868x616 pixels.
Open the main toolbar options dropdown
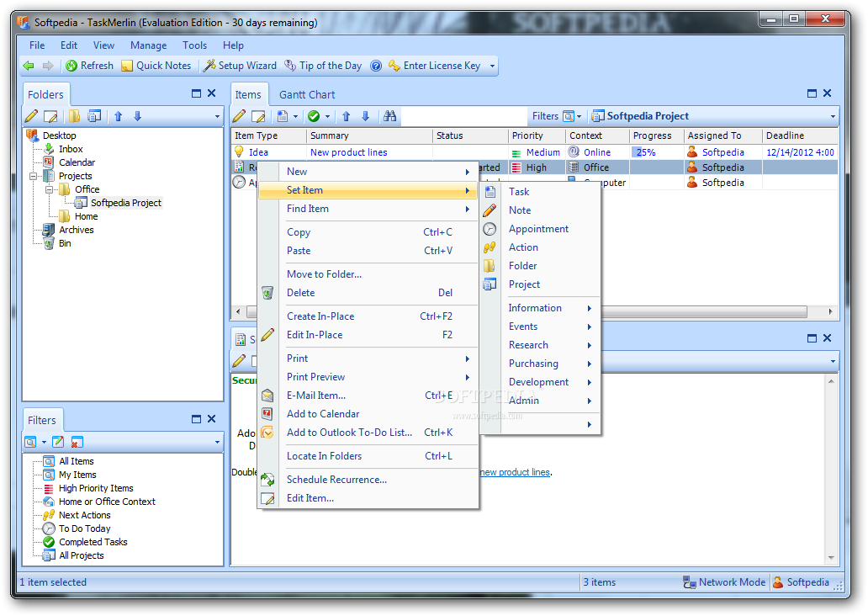(x=492, y=66)
